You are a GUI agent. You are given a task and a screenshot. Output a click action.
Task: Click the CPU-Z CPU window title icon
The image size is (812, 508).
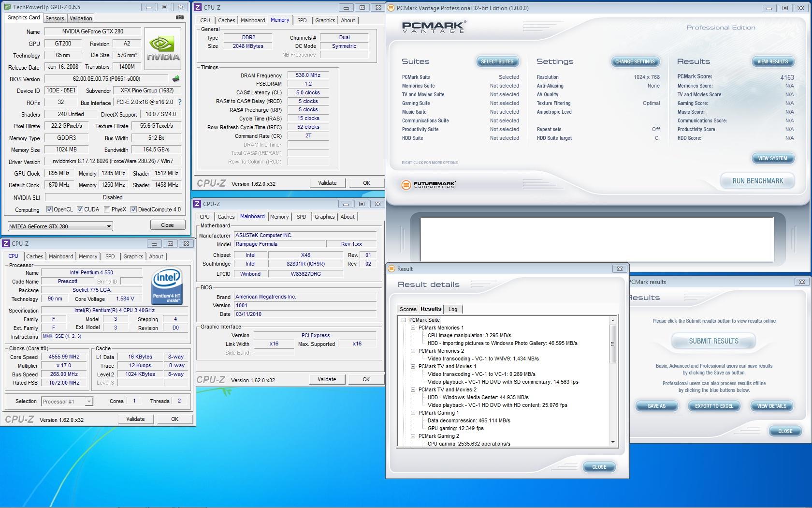6,243
